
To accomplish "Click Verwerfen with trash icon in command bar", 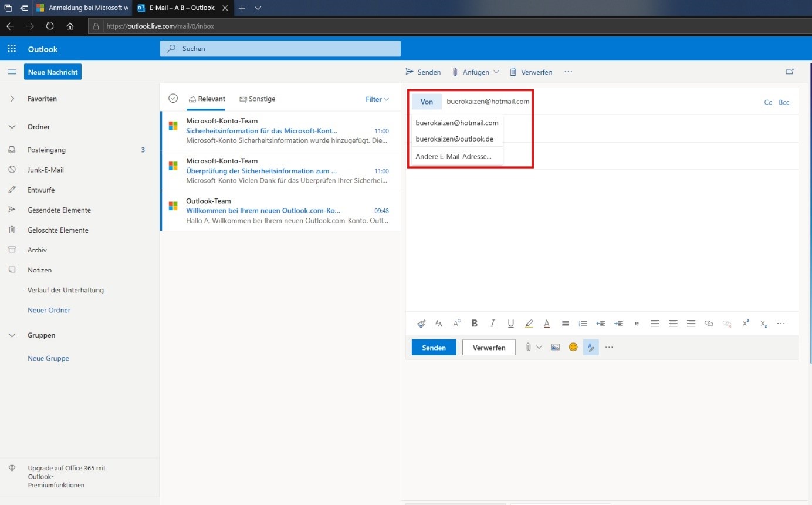I will point(530,72).
